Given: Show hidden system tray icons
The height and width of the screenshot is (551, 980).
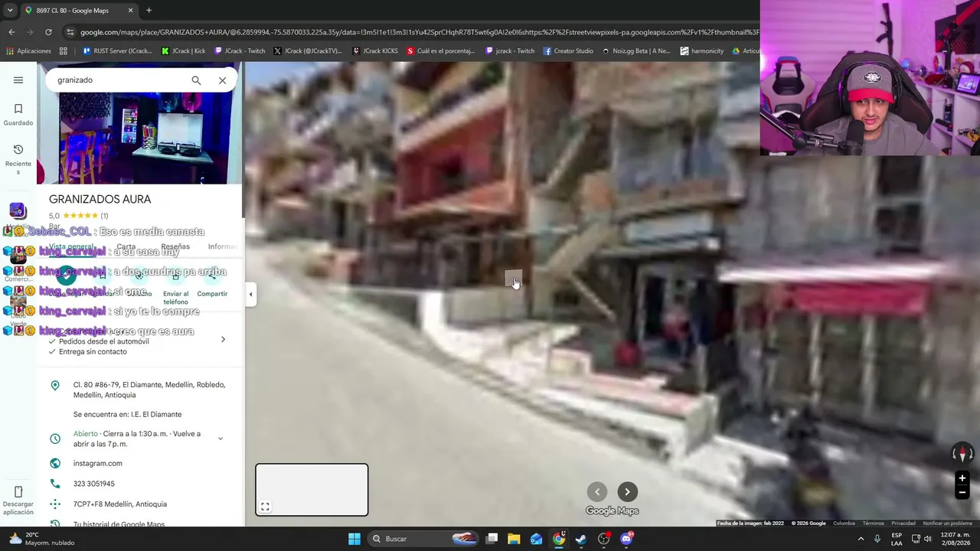Looking at the screenshot, I should pos(861,539).
